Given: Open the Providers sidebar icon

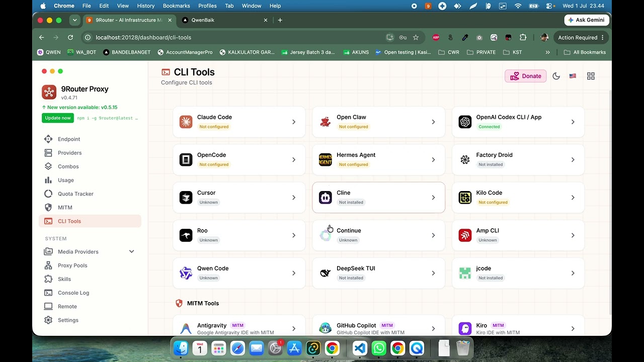Looking at the screenshot, I should (48, 153).
